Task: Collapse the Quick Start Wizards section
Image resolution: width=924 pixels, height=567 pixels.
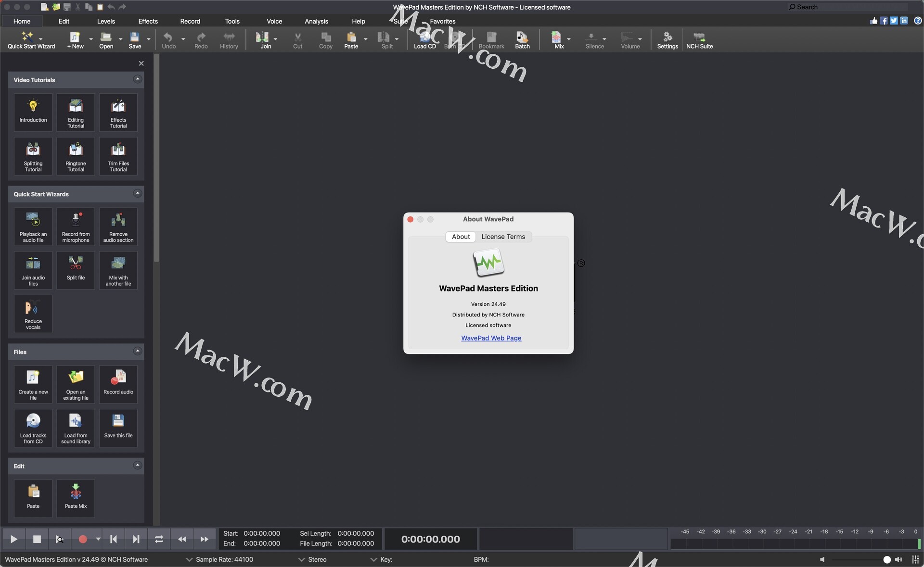Action: pyautogui.click(x=138, y=193)
